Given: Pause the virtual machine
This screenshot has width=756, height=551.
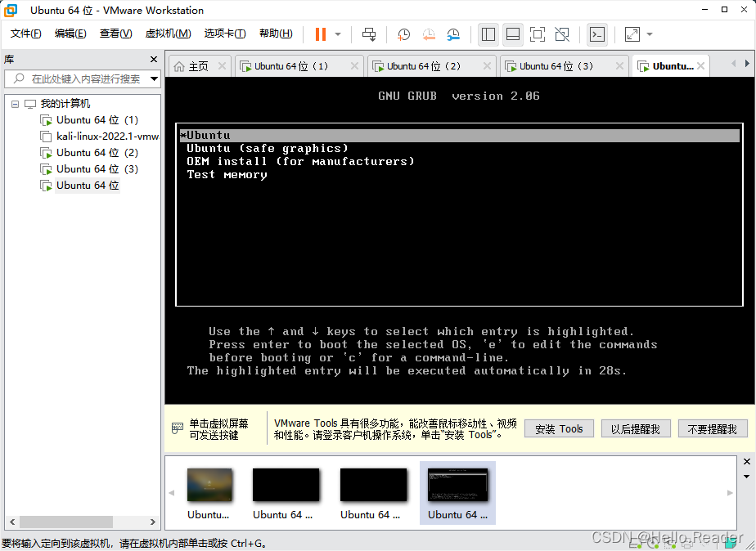Looking at the screenshot, I should click(321, 34).
